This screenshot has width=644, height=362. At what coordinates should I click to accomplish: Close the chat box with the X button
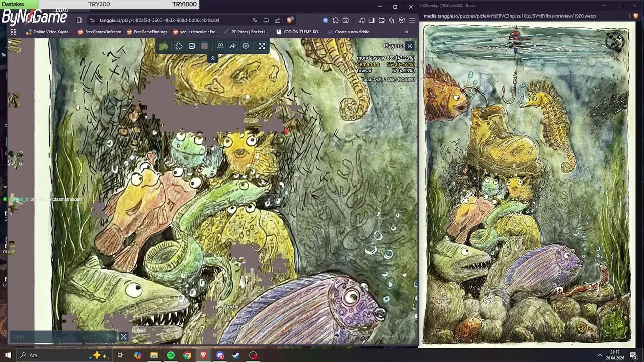124,337
